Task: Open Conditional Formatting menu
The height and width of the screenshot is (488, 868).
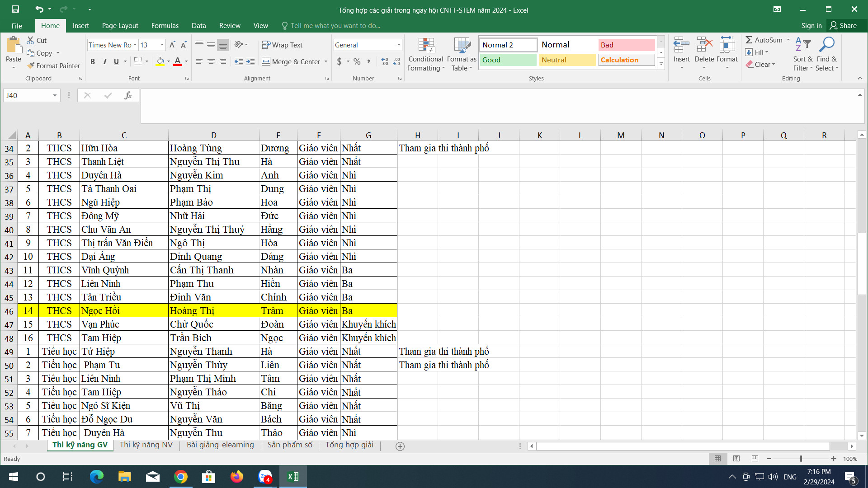Action: click(425, 54)
